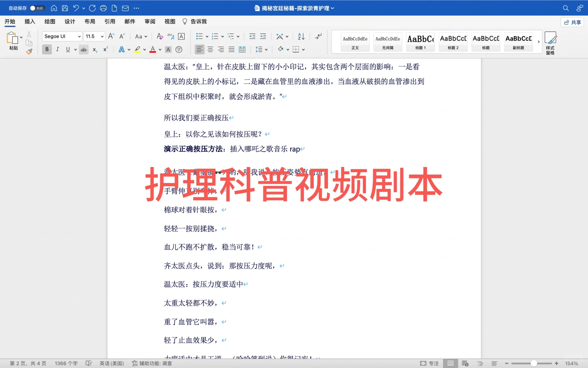
Task: Select the text highlight color tool
Action: click(x=137, y=49)
